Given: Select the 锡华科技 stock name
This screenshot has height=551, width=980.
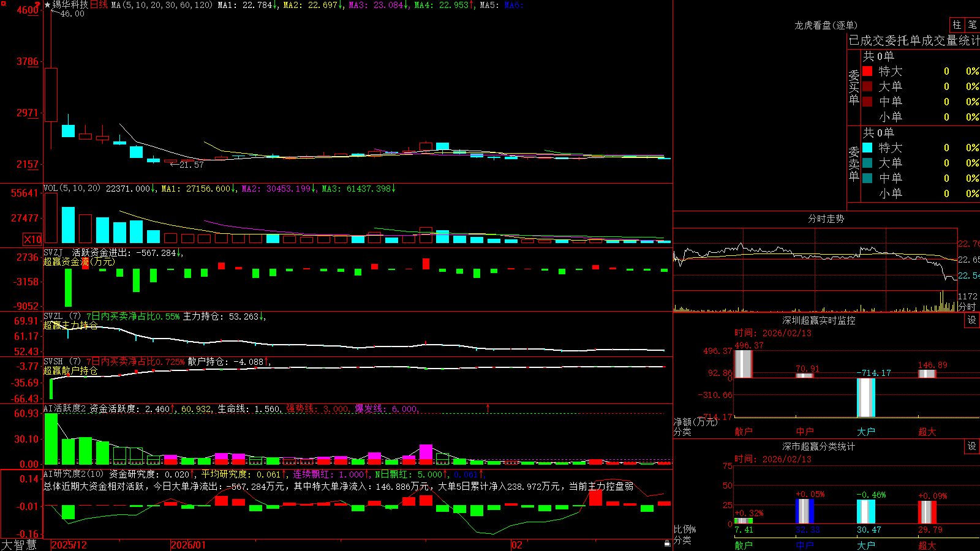Looking at the screenshot, I should (70, 5).
